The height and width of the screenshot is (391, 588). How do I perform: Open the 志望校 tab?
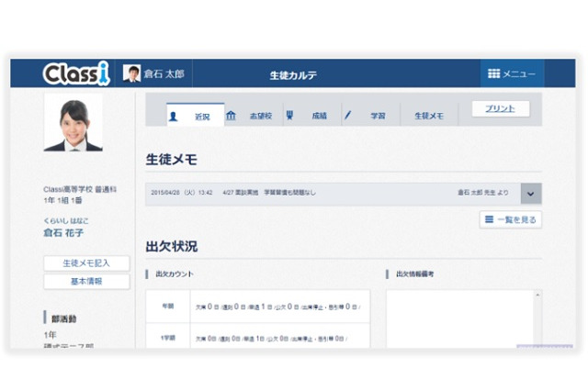pos(254,115)
